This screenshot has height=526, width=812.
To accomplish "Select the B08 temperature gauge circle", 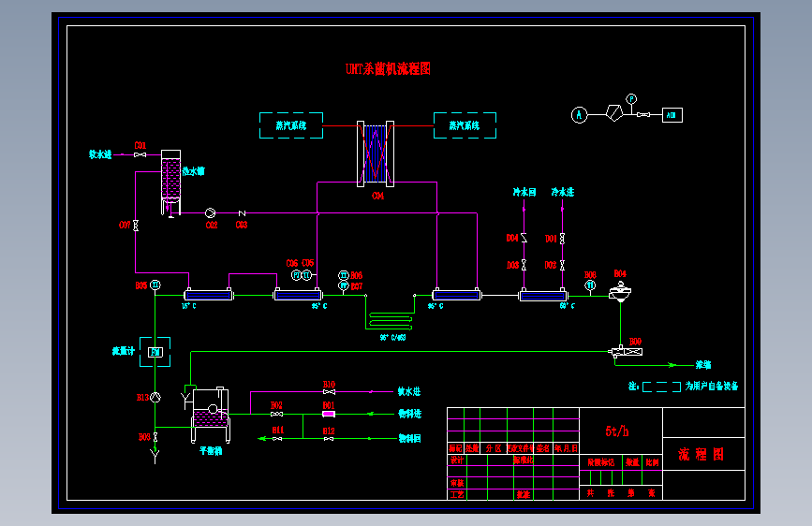I will tap(590, 285).
